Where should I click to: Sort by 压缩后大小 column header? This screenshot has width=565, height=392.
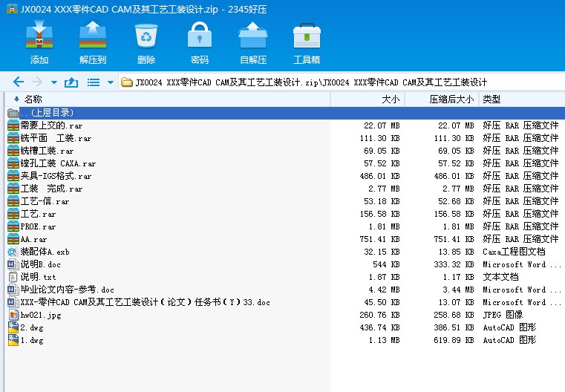point(451,99)
